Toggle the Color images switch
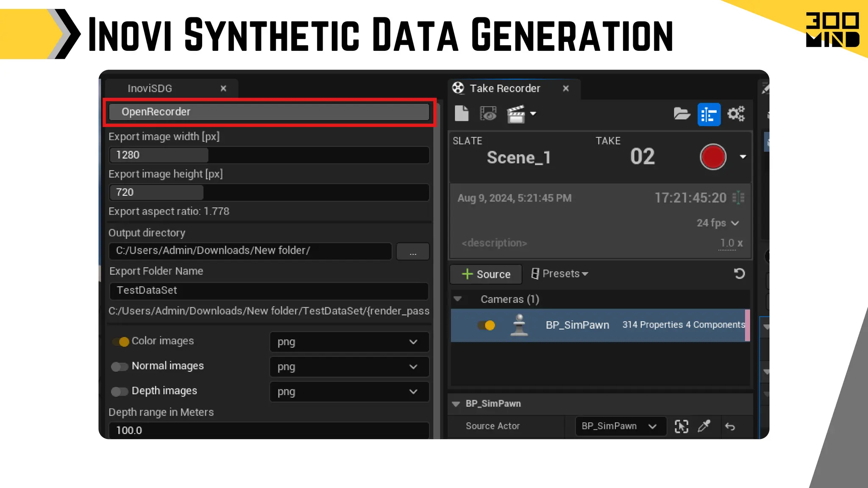Image resolution: width=868 pixels, height=488 pixels. (x=120, y=341)
